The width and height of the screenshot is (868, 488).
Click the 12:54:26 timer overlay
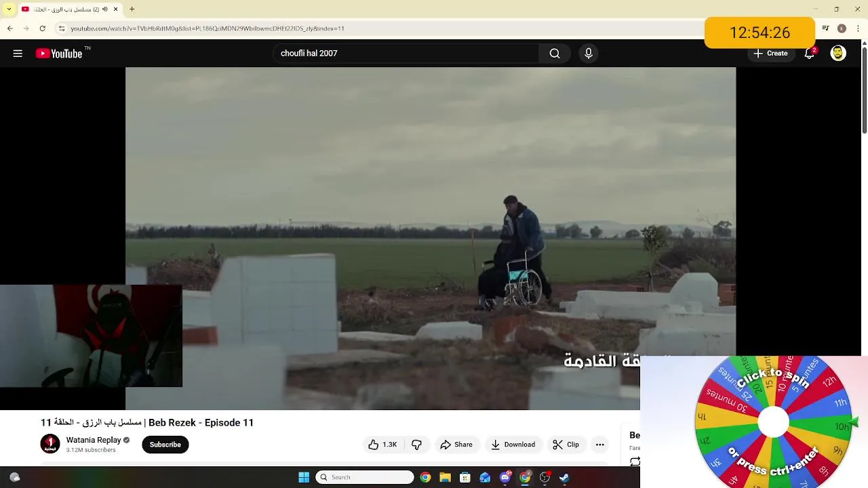click(759, 33)
